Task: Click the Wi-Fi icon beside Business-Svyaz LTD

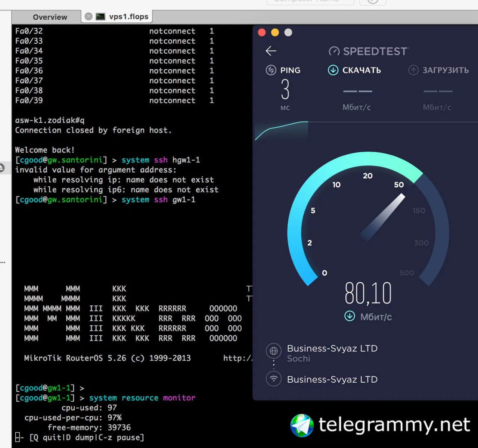Action: [274, 379]
